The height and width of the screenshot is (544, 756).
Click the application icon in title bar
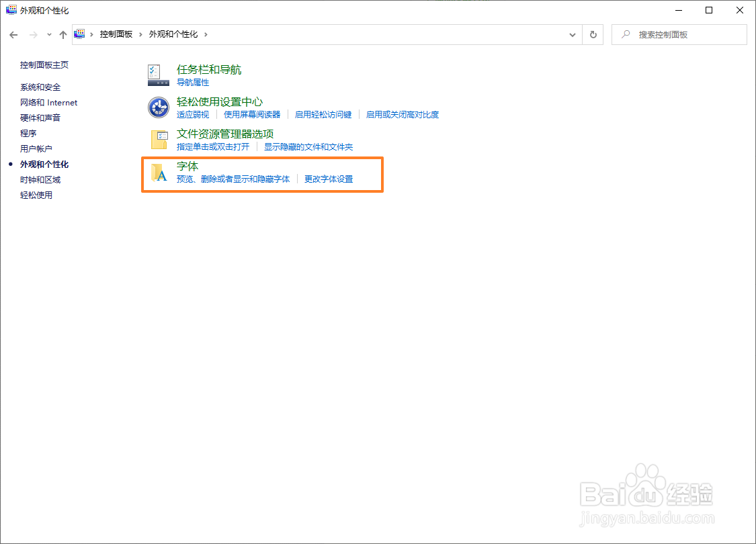11,9
